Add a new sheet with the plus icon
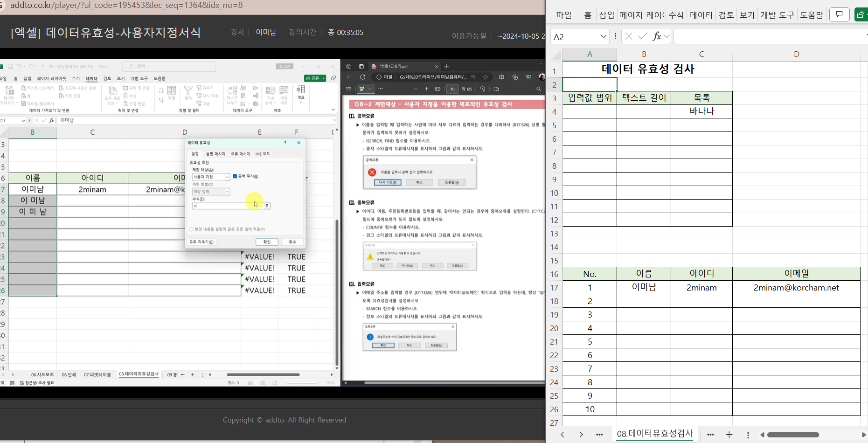 [729, 435]
